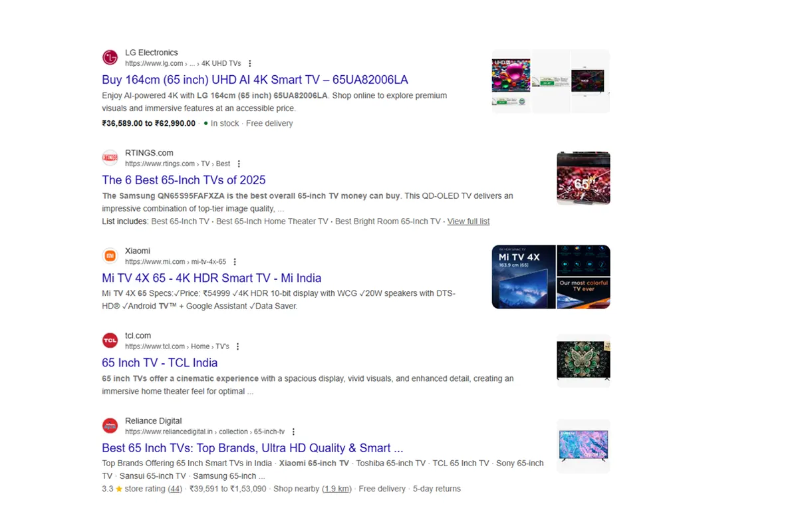Click the RTINGS 65-inch TV thumbnail
Viewport: 798px width, 532px height.
tap(583, 178)
